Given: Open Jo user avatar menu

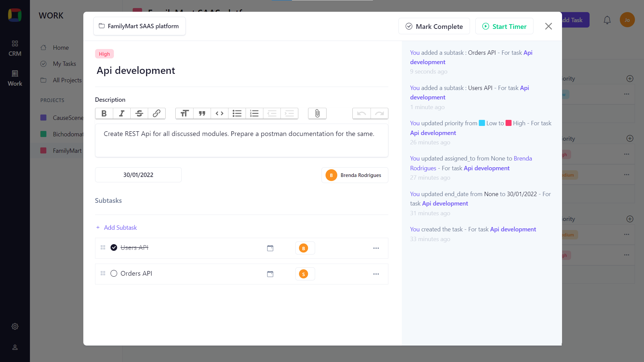Looking at the screenshot, I should pos(627,20).
